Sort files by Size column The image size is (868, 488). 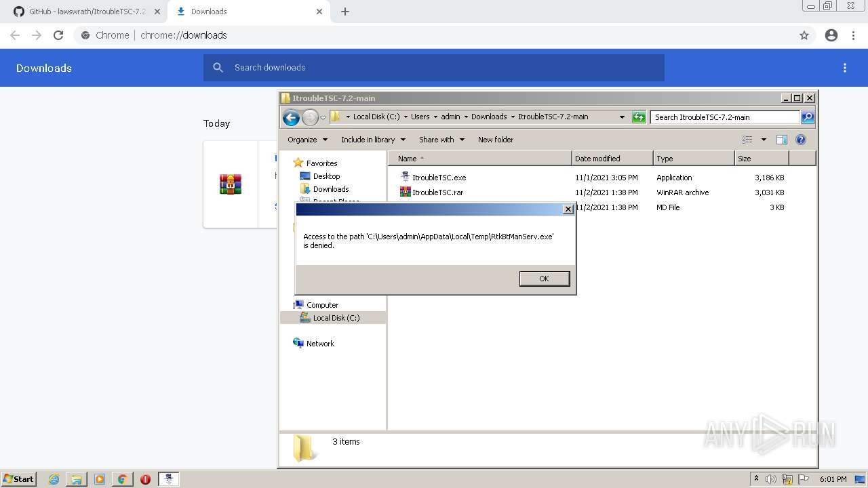coord(762,159)
